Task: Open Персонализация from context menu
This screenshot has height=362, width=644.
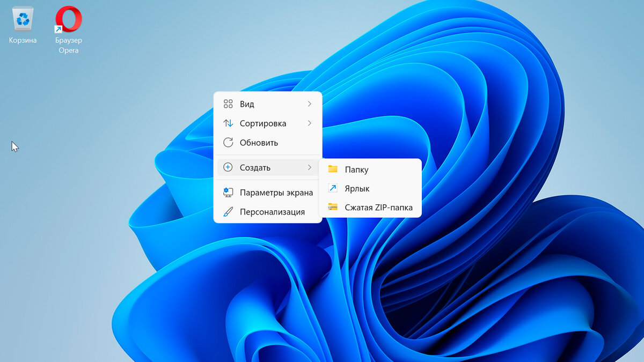Action: [268, 212]
